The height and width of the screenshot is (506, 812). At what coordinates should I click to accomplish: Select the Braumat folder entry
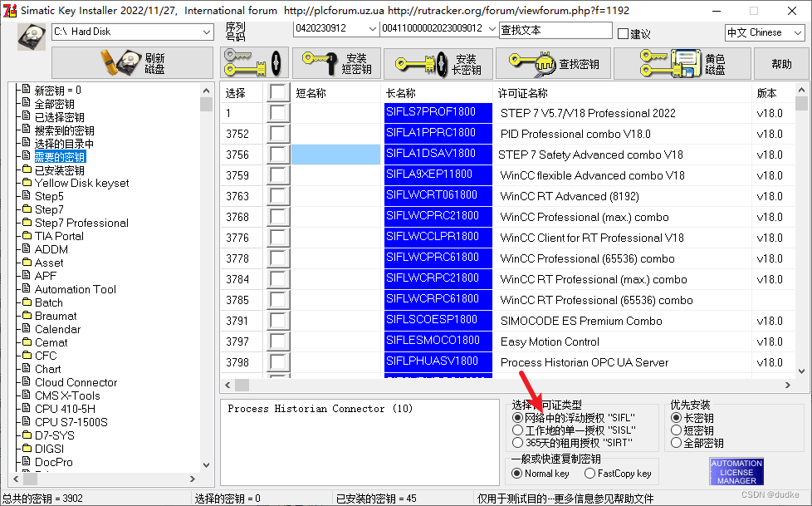tap(56, 316)
